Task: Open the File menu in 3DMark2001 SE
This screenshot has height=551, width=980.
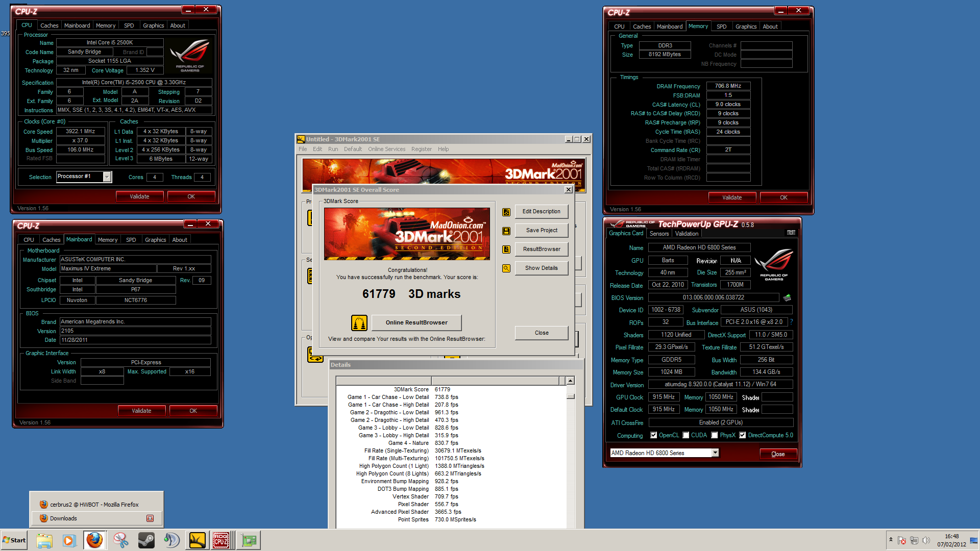Action: pyautogui.click(x=303, y=149)
